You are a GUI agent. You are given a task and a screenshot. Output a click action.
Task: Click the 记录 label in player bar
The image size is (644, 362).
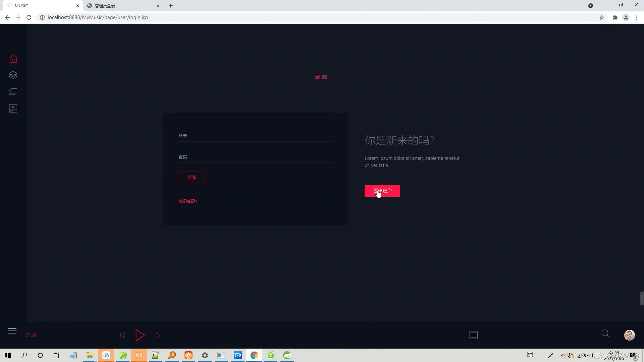pyautogui.click(x=31, y=335)
